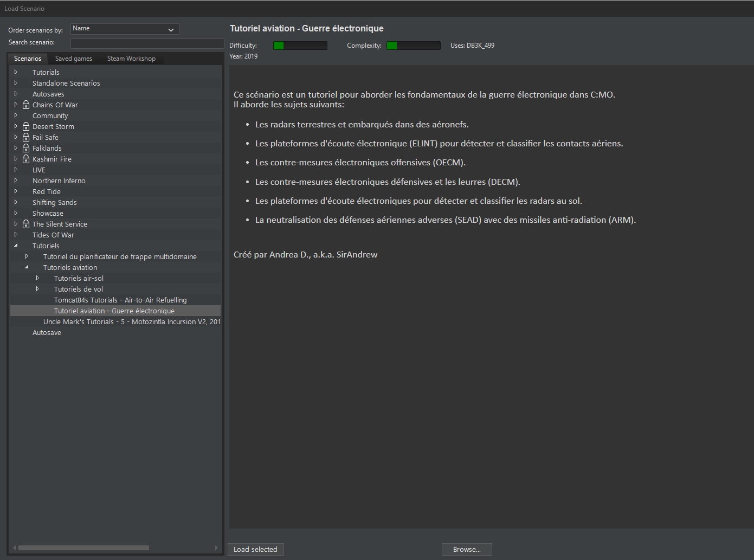Expand the LIVE folder
Image resolution: width=754 pixels, height=560 pixels.
16,170
